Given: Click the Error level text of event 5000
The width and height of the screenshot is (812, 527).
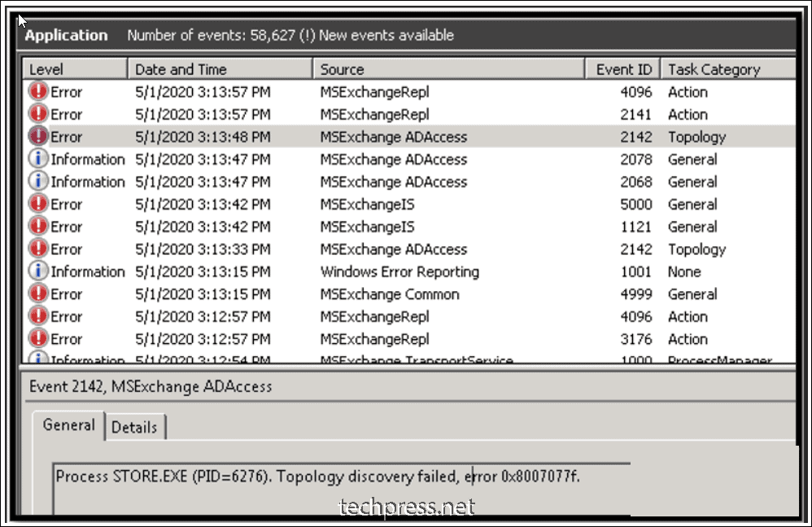Looking at the screenshot, I should point(66,204).
